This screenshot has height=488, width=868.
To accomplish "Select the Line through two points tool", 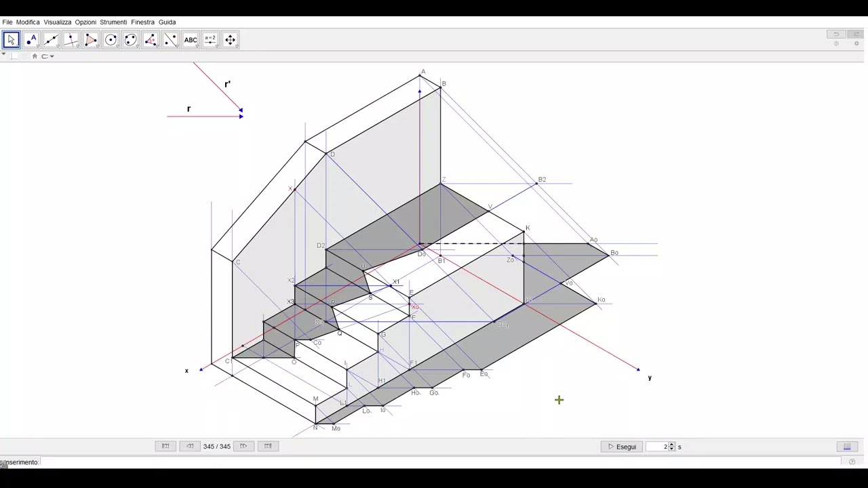I will (x=51, y=40).
